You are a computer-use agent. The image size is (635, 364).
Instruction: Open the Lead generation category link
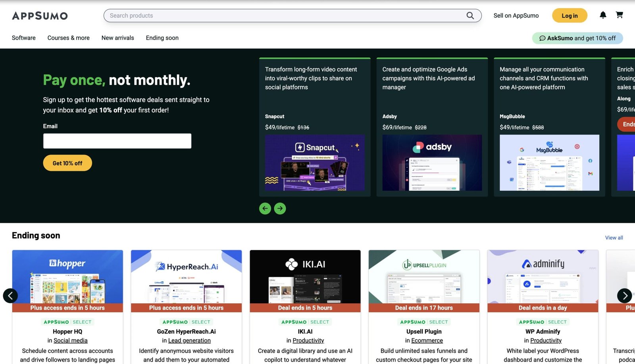(x=189, y=341)
